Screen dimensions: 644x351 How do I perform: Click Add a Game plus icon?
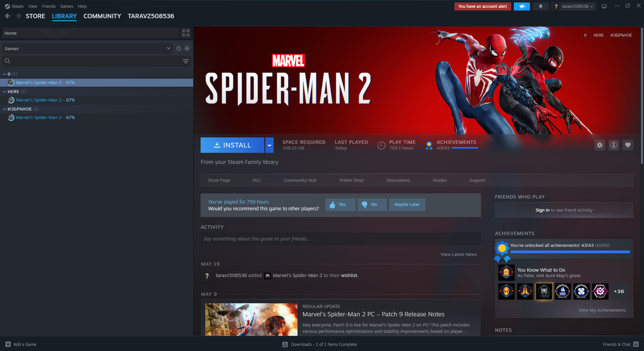point(8,344)
